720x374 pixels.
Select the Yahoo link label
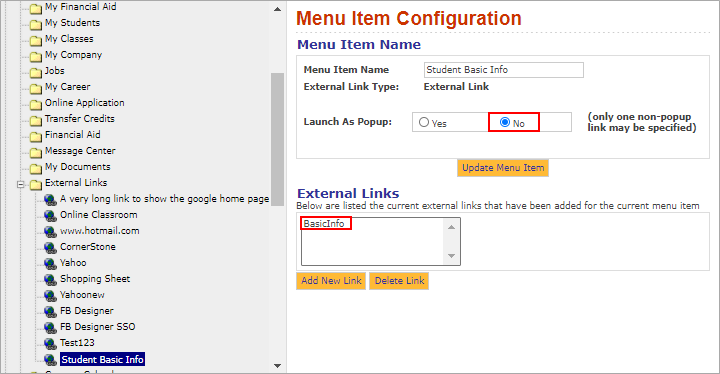tap(73, 263)
